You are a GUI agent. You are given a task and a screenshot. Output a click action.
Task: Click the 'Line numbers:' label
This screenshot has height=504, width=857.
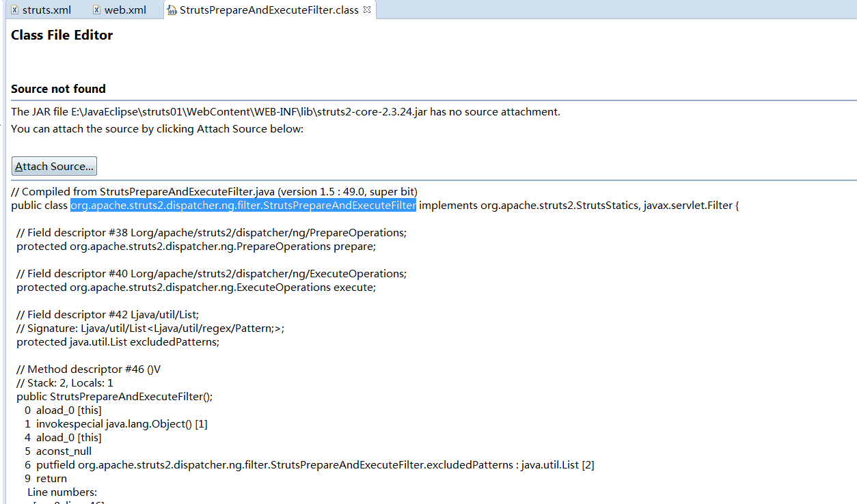click(62, 492)
